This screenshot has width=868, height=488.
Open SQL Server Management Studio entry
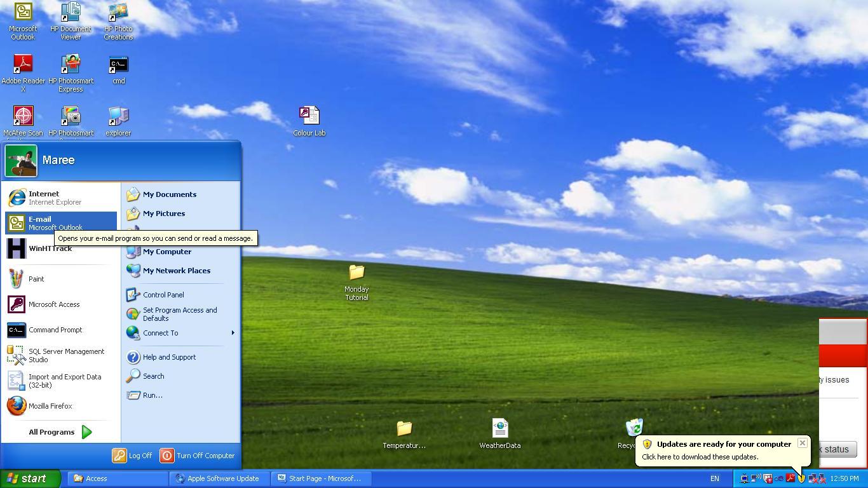click(x=65, y=355)
